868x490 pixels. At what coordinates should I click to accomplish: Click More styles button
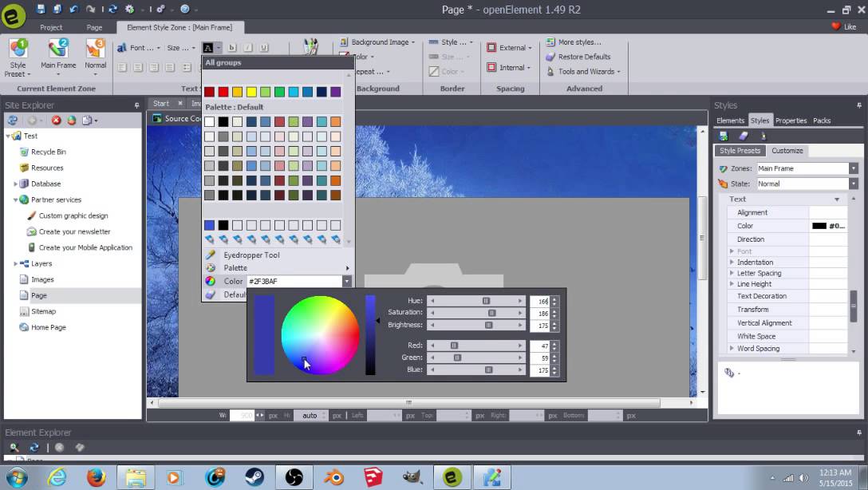(x=574, y=42)
